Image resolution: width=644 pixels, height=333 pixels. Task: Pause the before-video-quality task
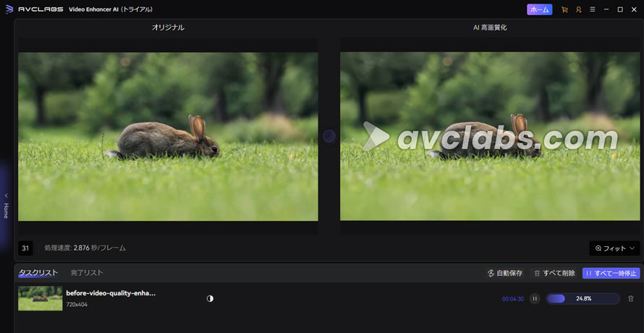(534, 298)
